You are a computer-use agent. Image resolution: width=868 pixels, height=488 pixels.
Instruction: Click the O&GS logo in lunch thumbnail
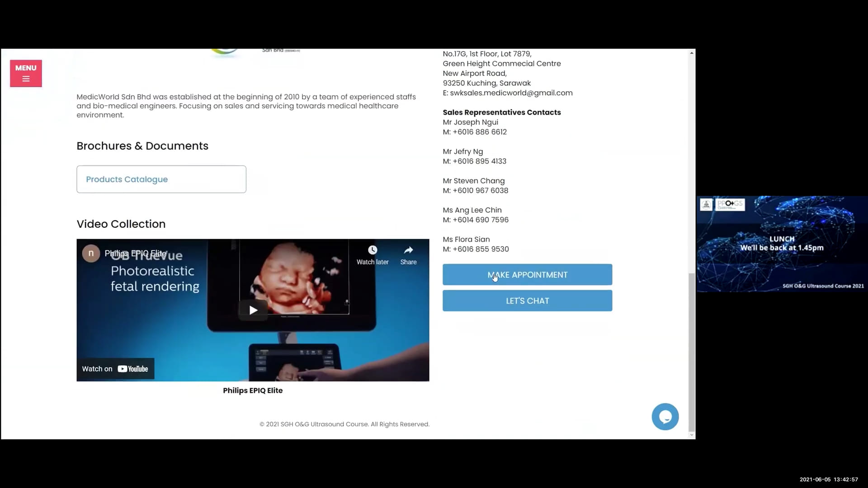tap(731, 204)
